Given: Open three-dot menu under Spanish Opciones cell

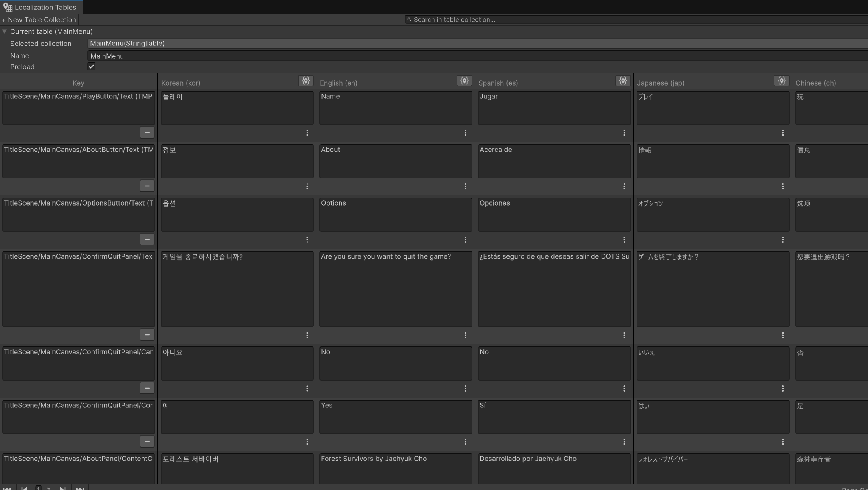Looking at the screenshot, I should [x=624, y=240].
